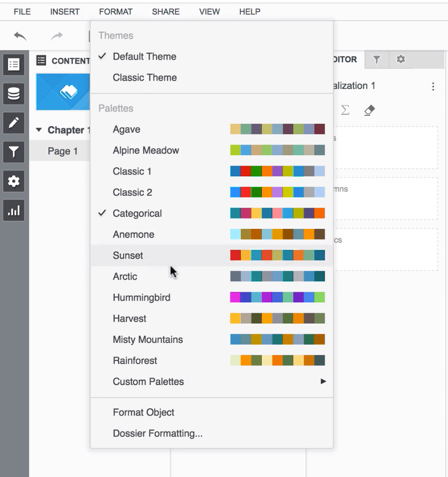Image resolution: width=448 pixels, height=477 pixels.
Task: Open the contents list sidebar icon
Action: coord(14,65)
